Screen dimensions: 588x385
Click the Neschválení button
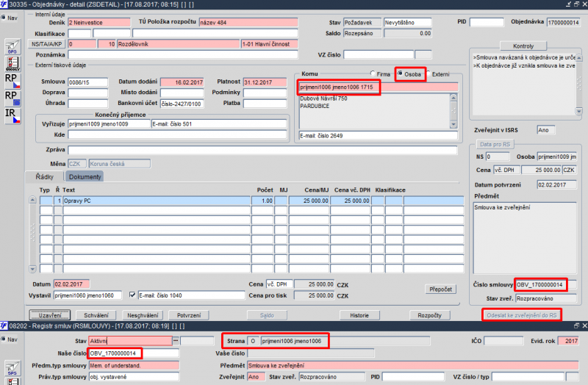tap(143, 315)
